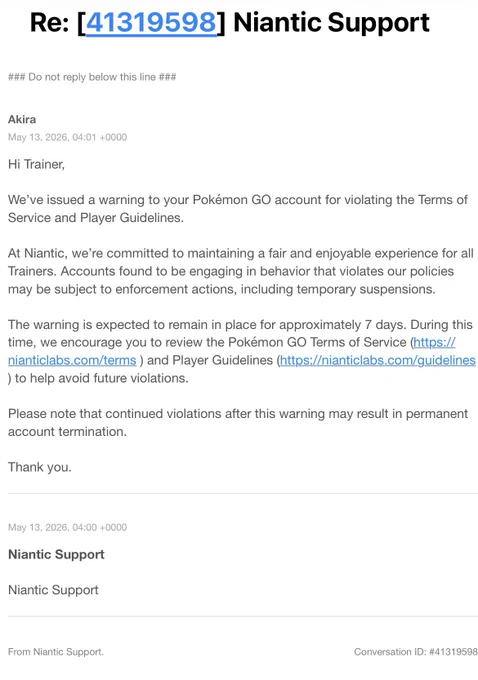Screen dimensions: 478x680
Task: Click the plain Niantic Support message body
Action: 53,590
